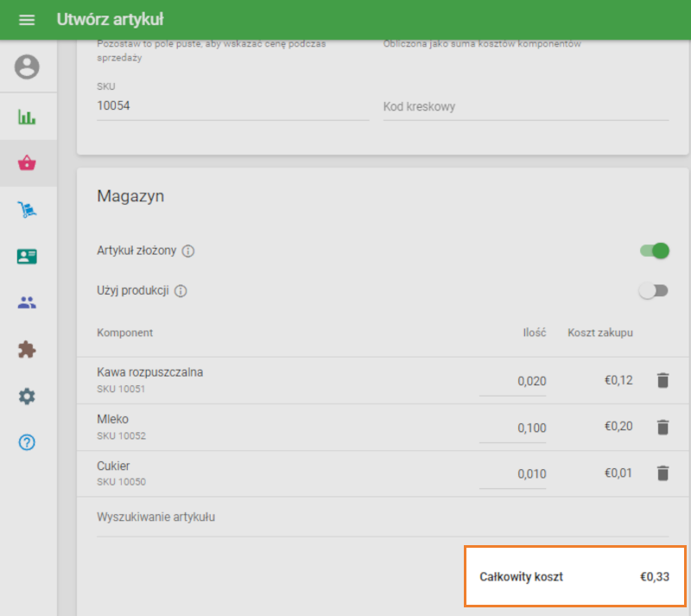
Task: Open integrations puzzle piece icon
Action: point(28,350)
